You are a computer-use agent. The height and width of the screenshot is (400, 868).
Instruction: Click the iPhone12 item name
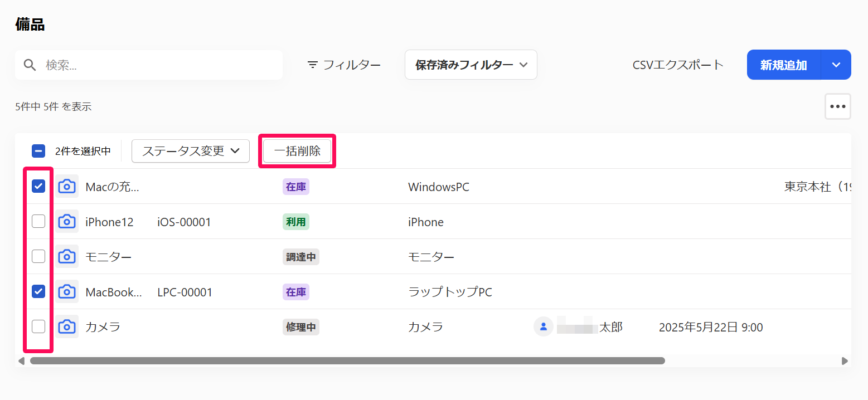click(x=110, y=222)
